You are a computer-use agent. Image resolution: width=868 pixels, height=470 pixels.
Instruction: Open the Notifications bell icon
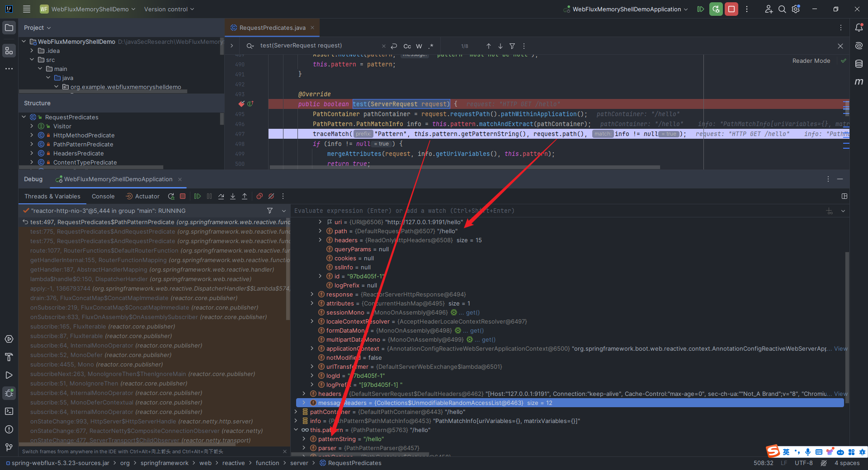pos(859,28)
